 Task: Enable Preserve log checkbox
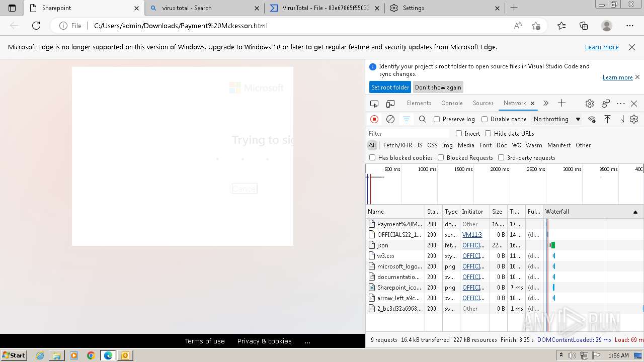coord(437,119)
